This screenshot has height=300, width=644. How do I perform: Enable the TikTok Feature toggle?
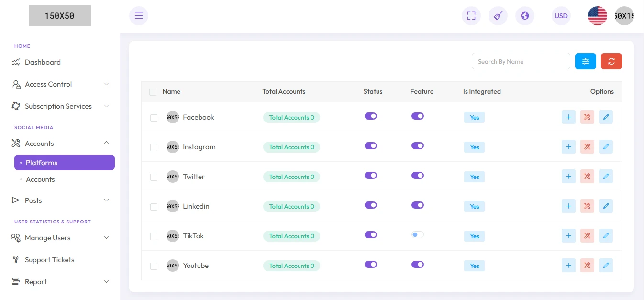(x=418, y=235)
